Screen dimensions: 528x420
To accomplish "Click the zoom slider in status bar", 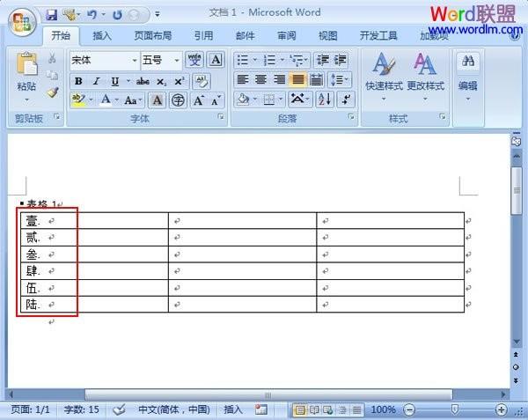I will click(x=454, y=409).
